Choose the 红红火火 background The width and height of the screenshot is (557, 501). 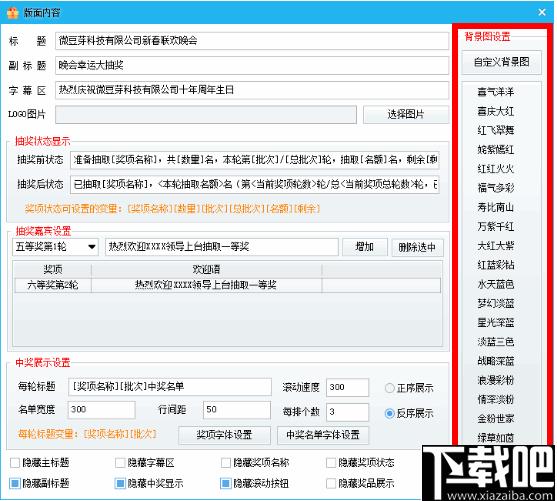[496, 169]
